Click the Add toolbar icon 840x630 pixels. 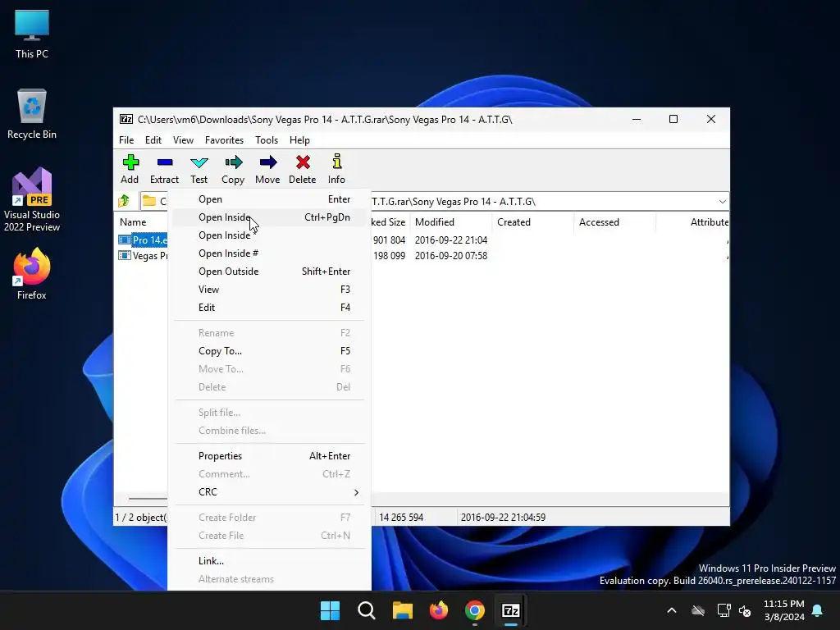click(130, 169)
